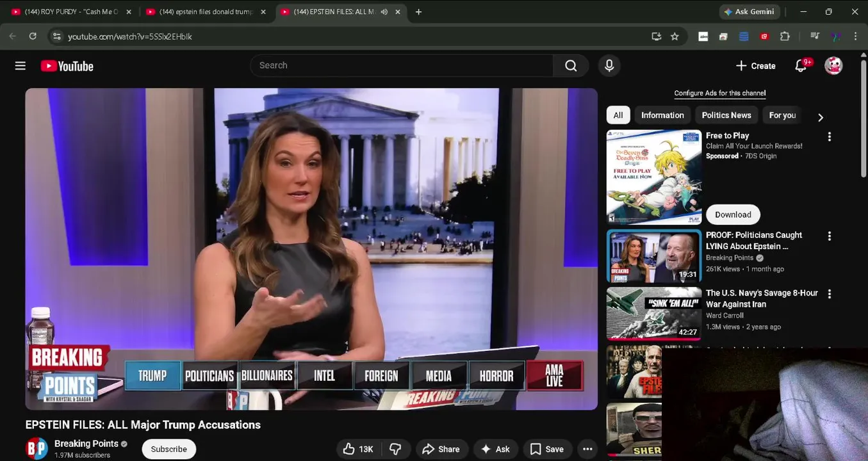The image size is (868, 461).
Task: Click the Download button on ad
Action: [733, 214]
